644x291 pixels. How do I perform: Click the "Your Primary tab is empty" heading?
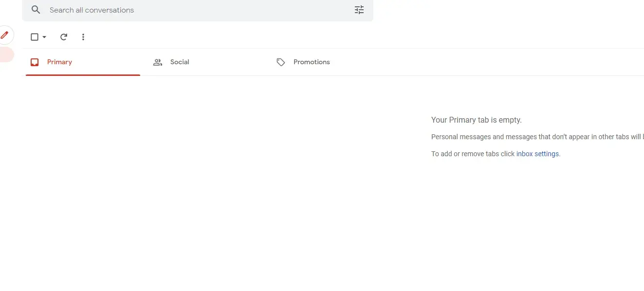tap(476, 120)
